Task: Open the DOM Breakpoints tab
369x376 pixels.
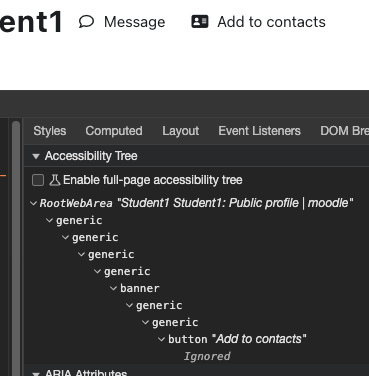Action: (x=344, y=131)
